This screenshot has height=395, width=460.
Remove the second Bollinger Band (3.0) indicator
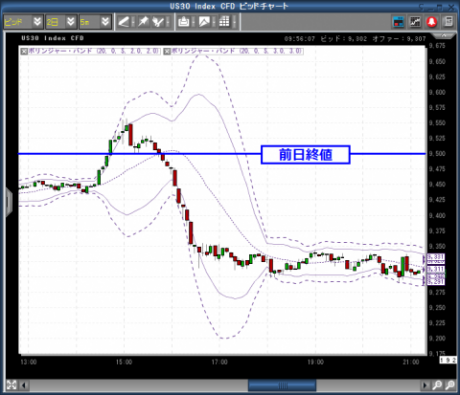point(167,51)
